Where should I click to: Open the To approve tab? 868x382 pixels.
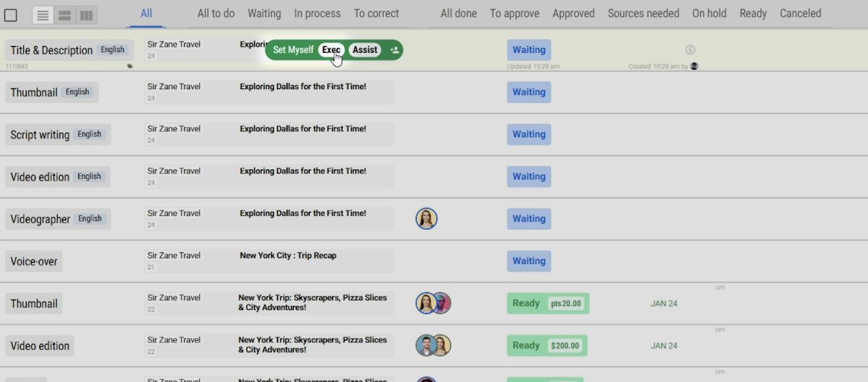[x=514, y=14]
